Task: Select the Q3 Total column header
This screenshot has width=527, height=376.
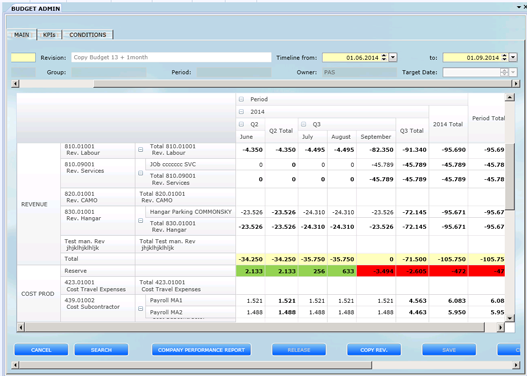Action: pyautogui.click(x=412, y=130)
